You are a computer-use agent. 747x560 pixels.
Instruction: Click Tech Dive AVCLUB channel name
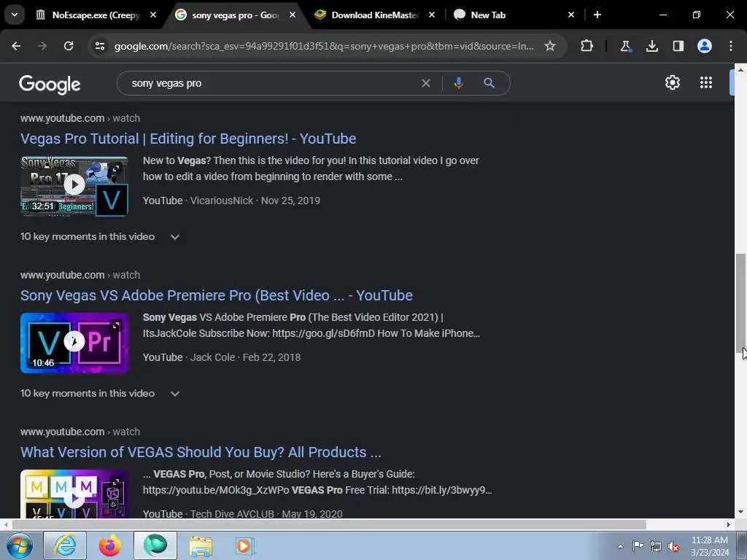point(232,514)
